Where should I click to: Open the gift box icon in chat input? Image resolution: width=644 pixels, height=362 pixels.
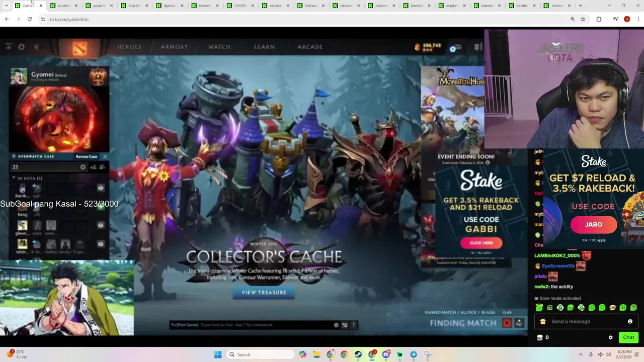coord(543,322)
